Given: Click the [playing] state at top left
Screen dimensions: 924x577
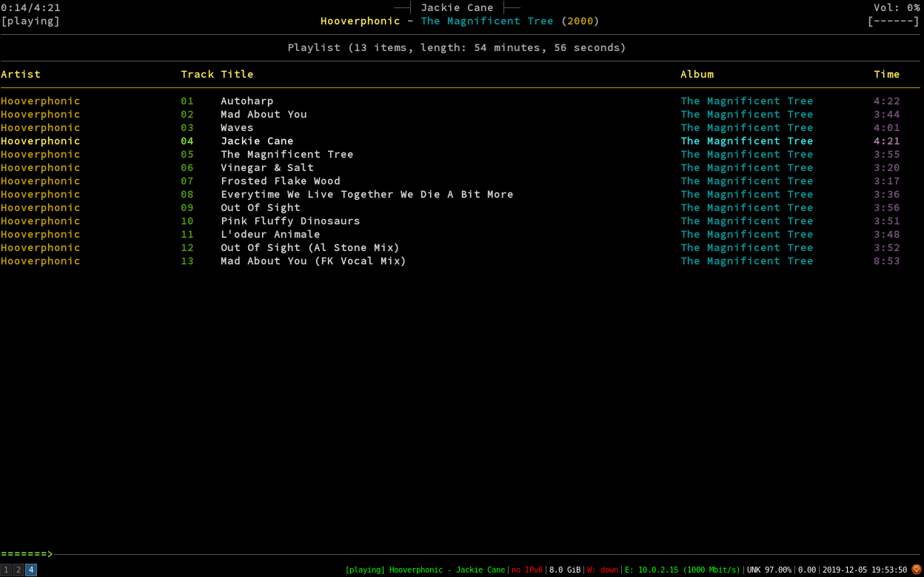Looking at the screenshot, I should (30, 21).
